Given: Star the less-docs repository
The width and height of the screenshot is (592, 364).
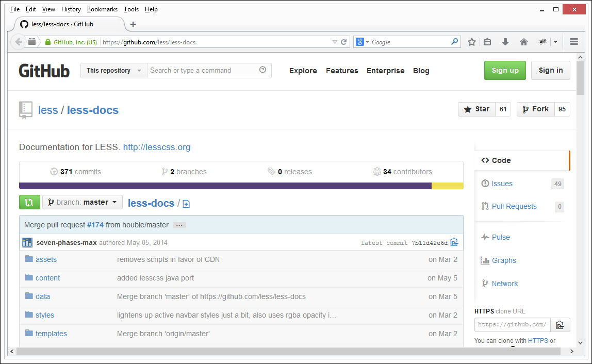Looking at the screenshot, I should click(476, 109).
